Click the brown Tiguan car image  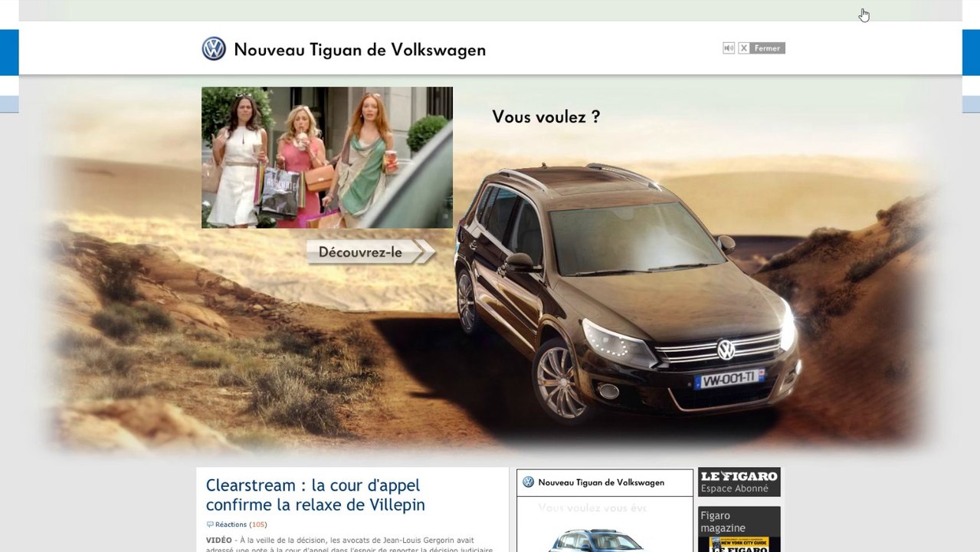click(x=628, y=292)
